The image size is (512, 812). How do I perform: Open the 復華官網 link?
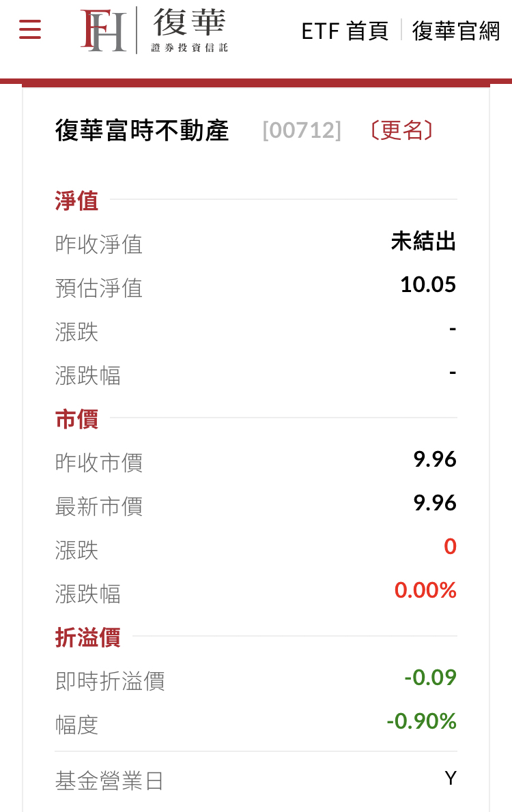(456, 31)
